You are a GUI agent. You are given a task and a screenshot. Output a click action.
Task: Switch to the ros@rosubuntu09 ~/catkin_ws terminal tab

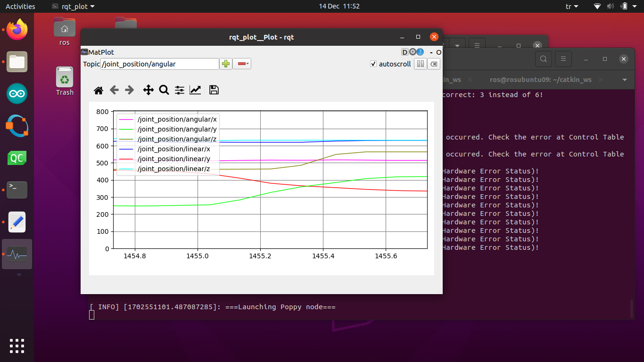(540, 80)
